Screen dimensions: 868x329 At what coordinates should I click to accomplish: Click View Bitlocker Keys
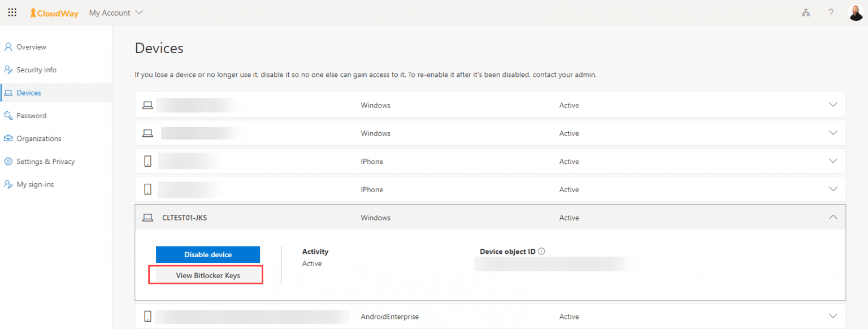click(206, 275)
